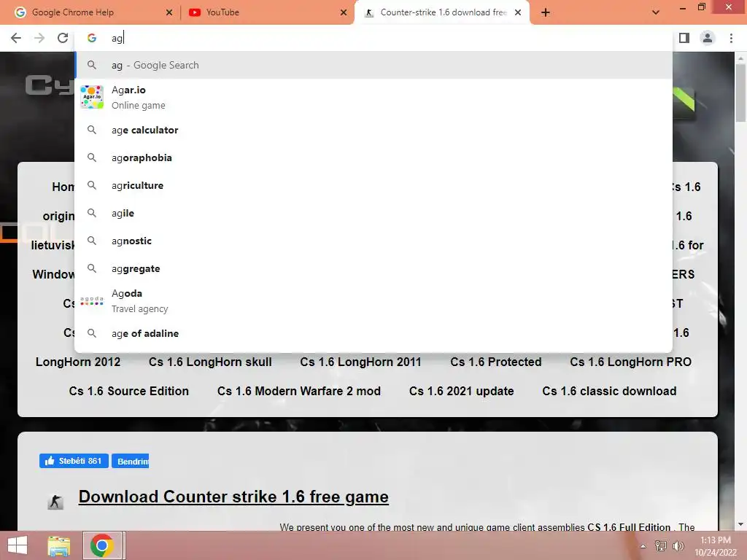The width and height of the screenshot is (747, 560).
Task: Open 'Cs 1.6 2021 update' link
Action: (x=461, y=391)
